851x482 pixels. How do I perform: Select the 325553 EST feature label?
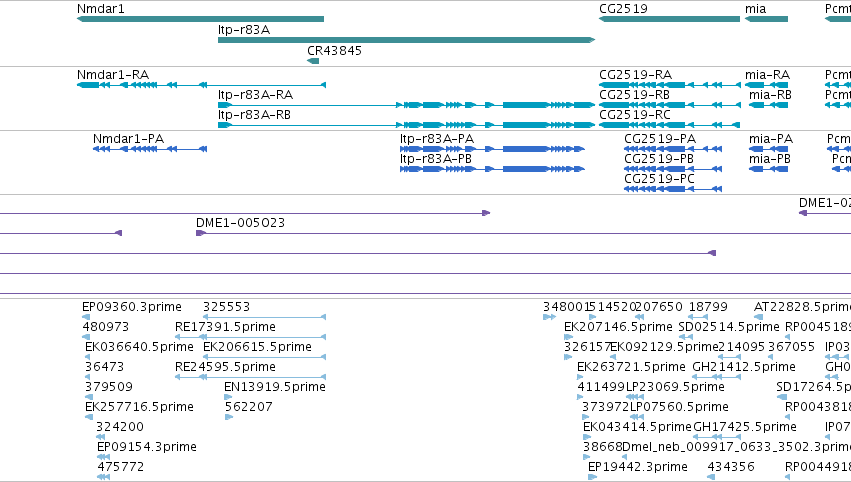tap(226, 307)
